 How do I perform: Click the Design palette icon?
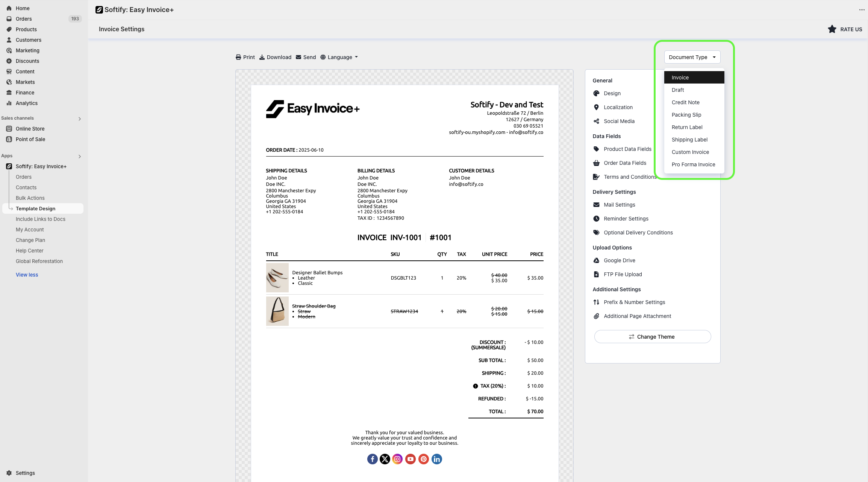tap(596, 93)
